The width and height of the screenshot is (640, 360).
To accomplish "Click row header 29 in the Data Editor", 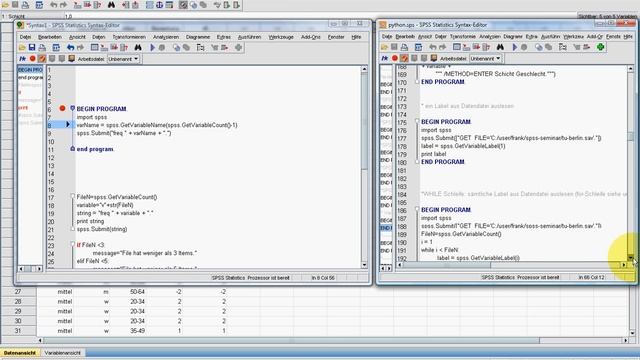I will point(18,311).
